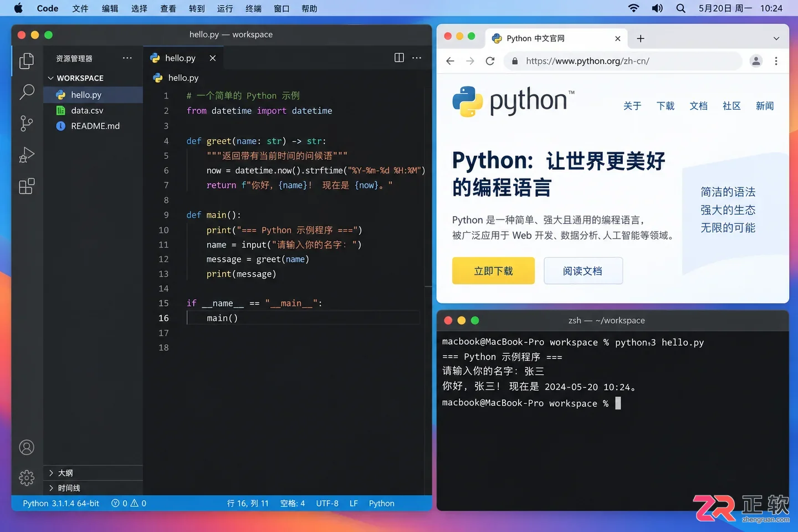The width and height of the screenshot is (798, 532).
Task: Change the UTF-8 encoding in status bar
Action: (327, 503)
